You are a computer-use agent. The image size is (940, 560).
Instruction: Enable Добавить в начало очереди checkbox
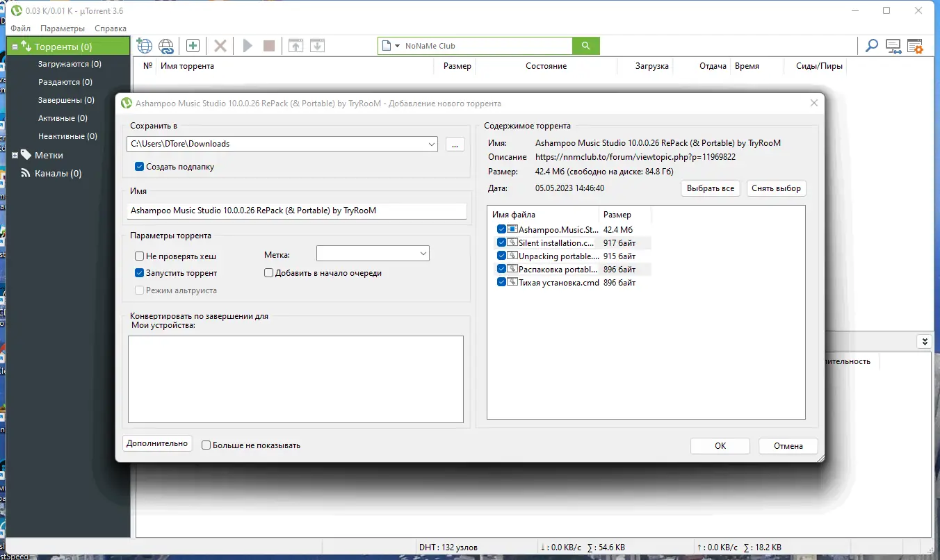pos(269,273)
